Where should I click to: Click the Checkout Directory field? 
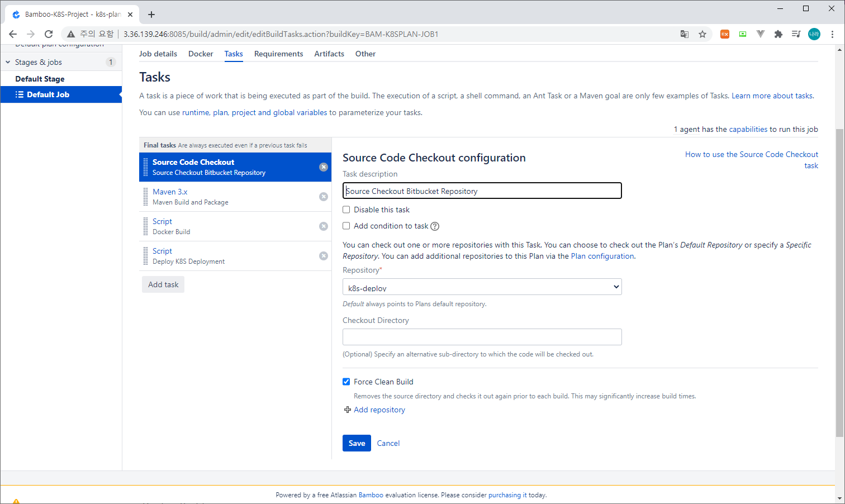(482, 337)
